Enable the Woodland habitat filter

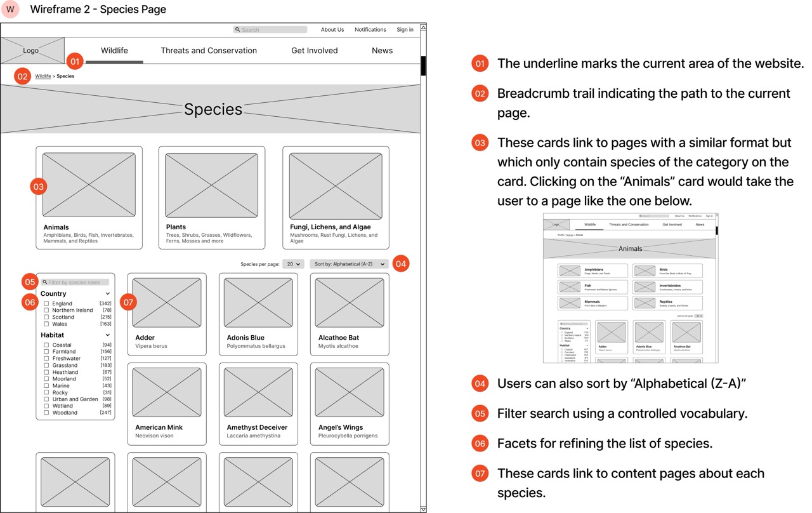47,412
